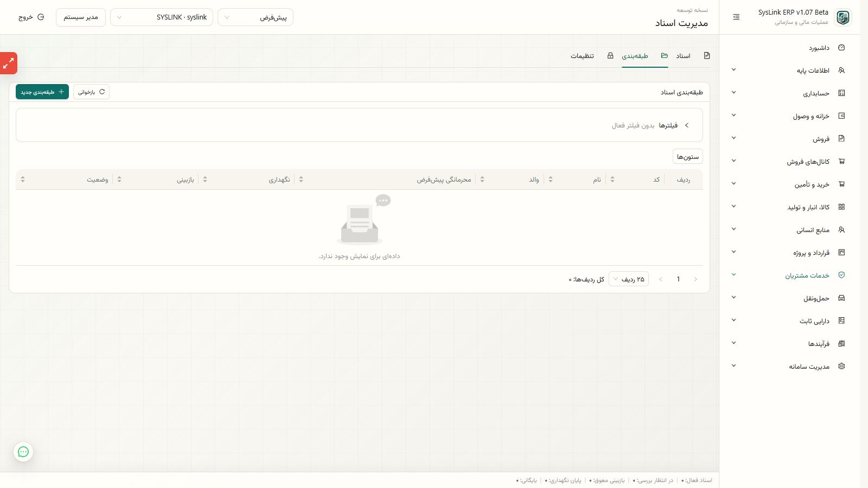Click the مدیریت سامانه gear icon
Viewport: 868px width, 488px height.
coord(841,367)
